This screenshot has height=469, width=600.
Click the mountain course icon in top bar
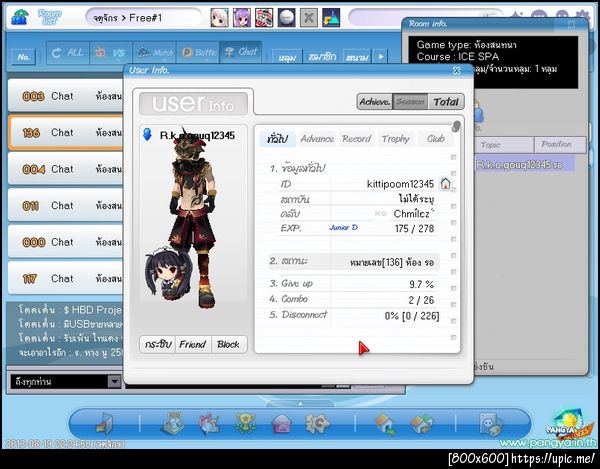pos(331,18)
